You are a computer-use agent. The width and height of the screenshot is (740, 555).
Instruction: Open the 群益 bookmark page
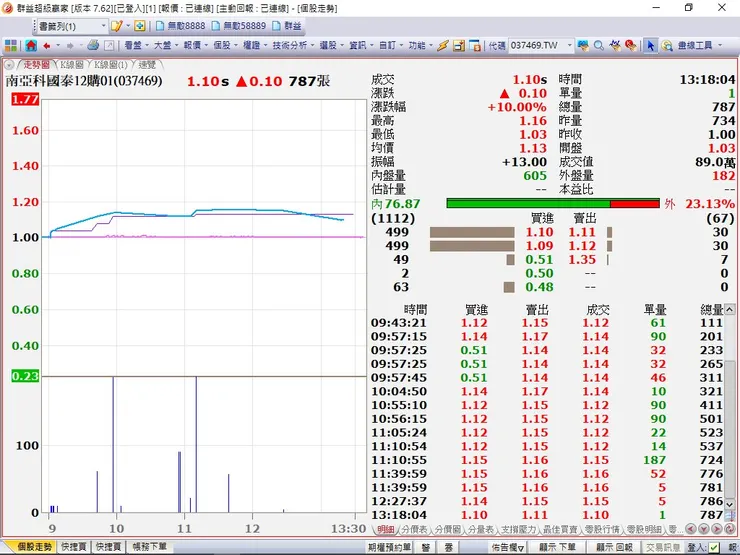pyautogui.click(x=287, y=26)
